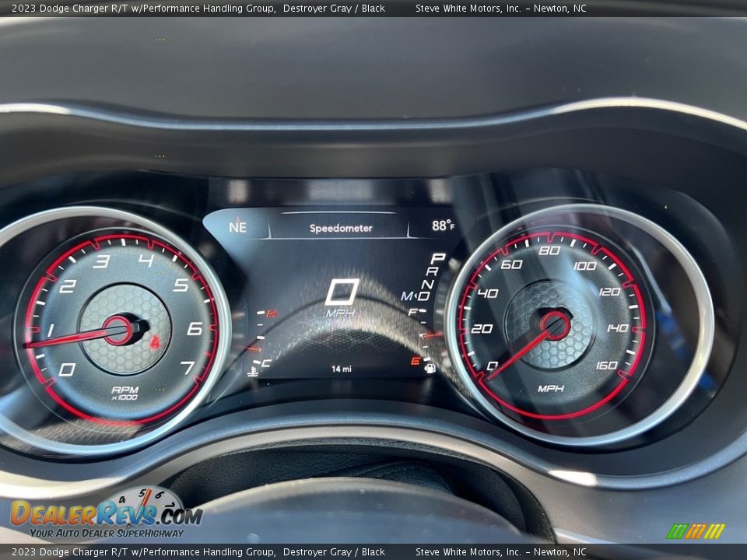Screen dimensions: 747x560
Task: Click the 88°F outside temperature reading
Action: (x=443, y=226)
